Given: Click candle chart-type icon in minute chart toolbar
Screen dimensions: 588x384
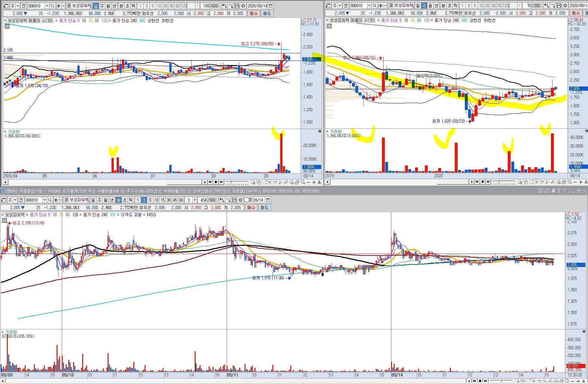Looking at the screenshot, I should pos(222,200).
